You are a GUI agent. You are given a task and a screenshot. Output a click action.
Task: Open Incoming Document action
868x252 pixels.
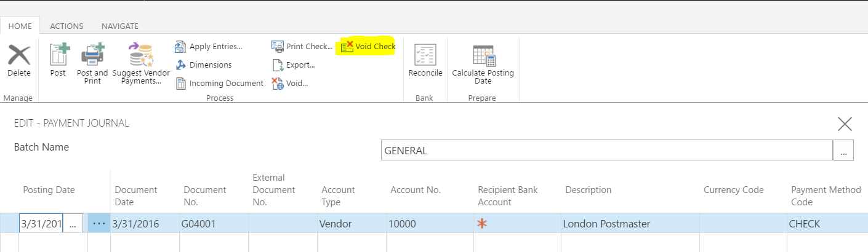220,84
